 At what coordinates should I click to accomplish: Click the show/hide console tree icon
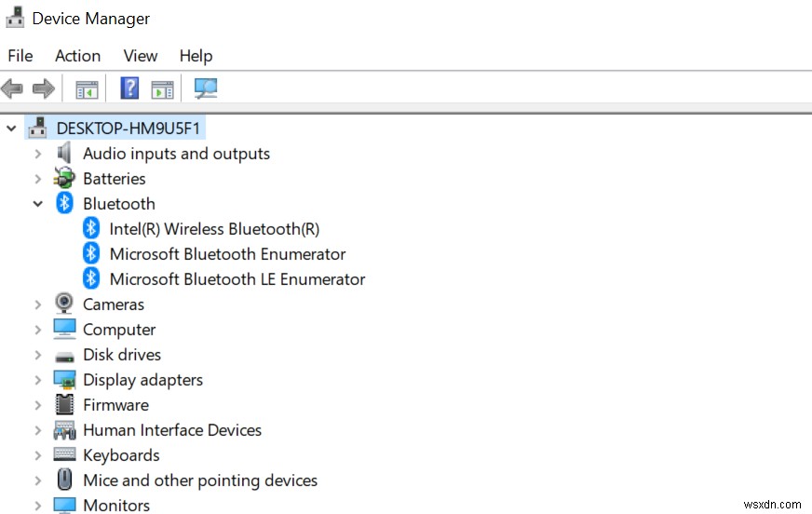tap(87, 89)
